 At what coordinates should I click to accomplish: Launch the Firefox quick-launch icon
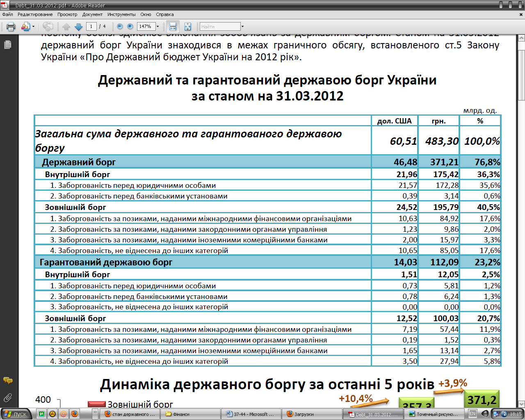pyautogui.click(x=75, y=414)
